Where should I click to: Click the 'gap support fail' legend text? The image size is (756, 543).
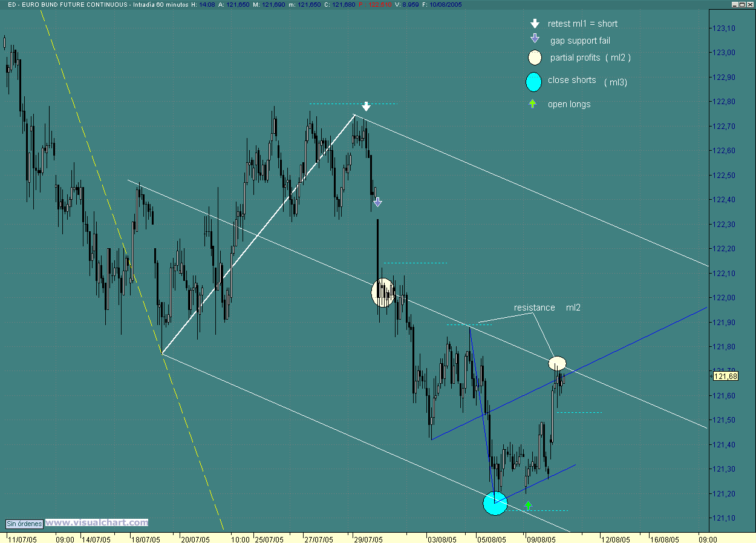[x=580, y=41]
